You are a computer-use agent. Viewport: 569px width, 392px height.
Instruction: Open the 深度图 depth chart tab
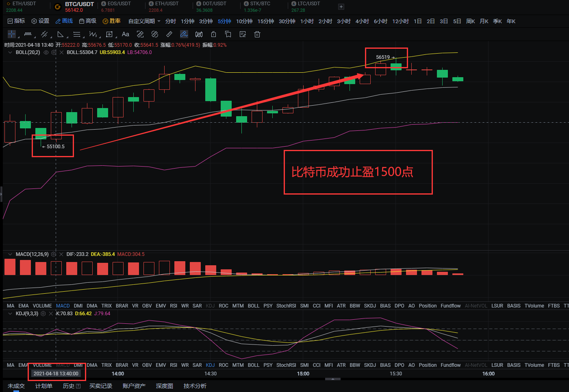click(165, 386)
